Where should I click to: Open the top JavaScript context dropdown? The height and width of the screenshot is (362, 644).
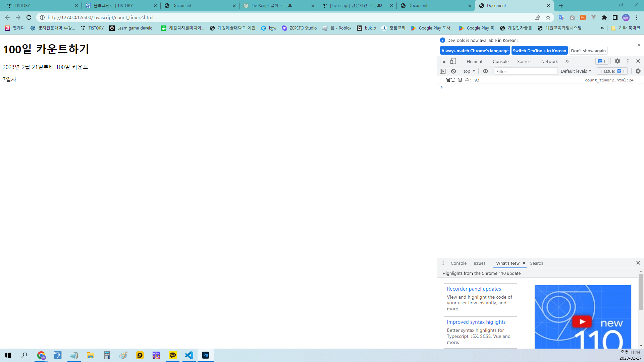pos(469,71)
